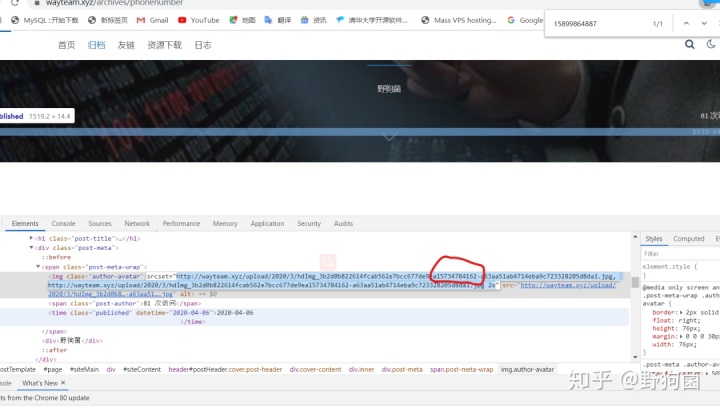Viewport: 720px width, 410px height.
Task: Switch to the Application tab
Action: point(267,224)
